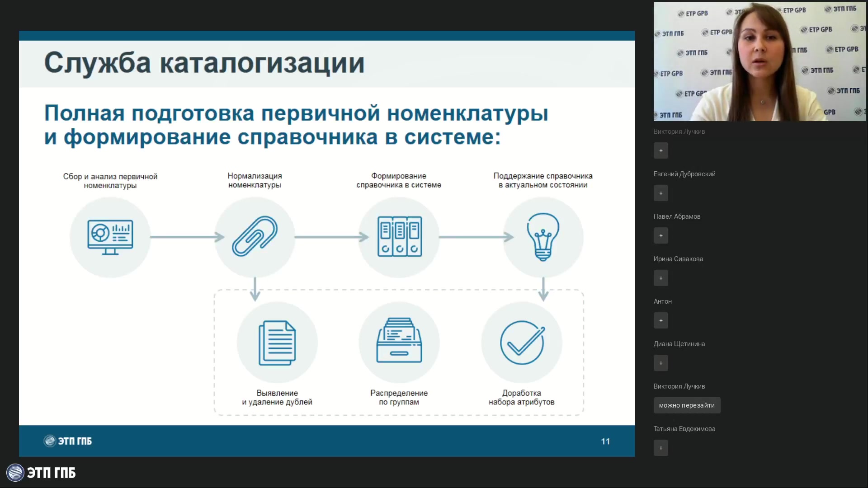Click Диана Щетинина's plus chat bubble
The width and height of the screenshot is (868, 488).
click(x=660, y=363)
